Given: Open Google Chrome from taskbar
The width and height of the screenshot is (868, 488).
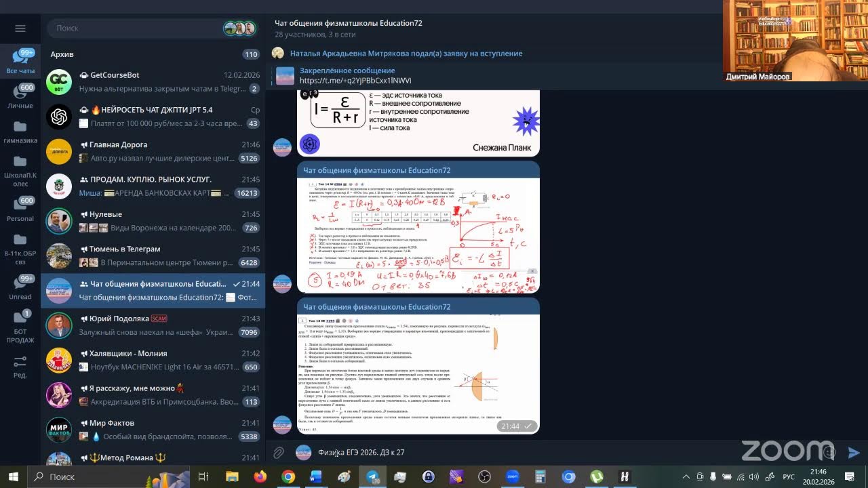Looking at the screenshot, I should (x=288, y=476).
